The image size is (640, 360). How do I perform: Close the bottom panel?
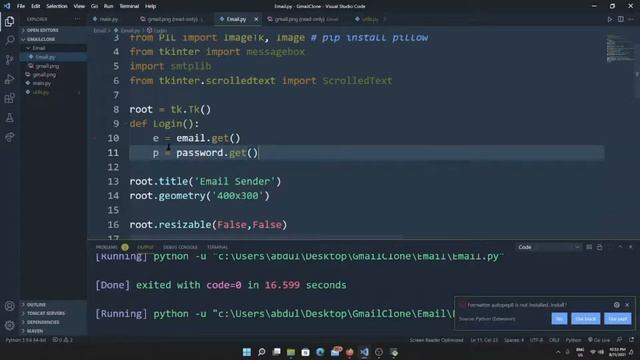631,247
